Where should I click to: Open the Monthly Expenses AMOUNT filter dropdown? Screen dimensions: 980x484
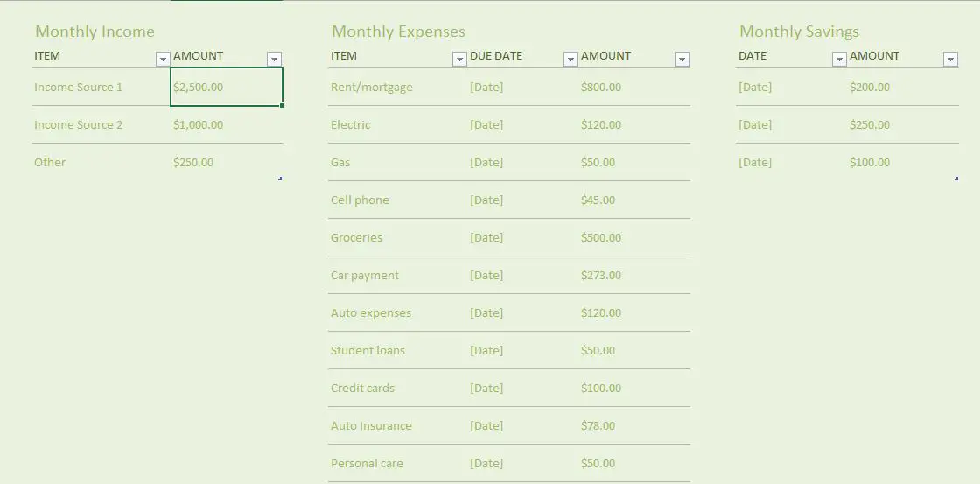pyautogui.click(x=682, y=59)
